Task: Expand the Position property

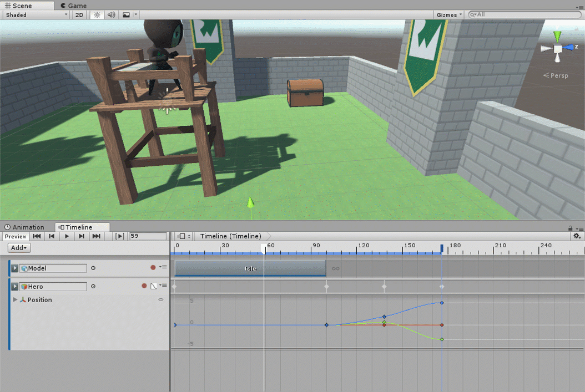Action: [x=15, y=299]
